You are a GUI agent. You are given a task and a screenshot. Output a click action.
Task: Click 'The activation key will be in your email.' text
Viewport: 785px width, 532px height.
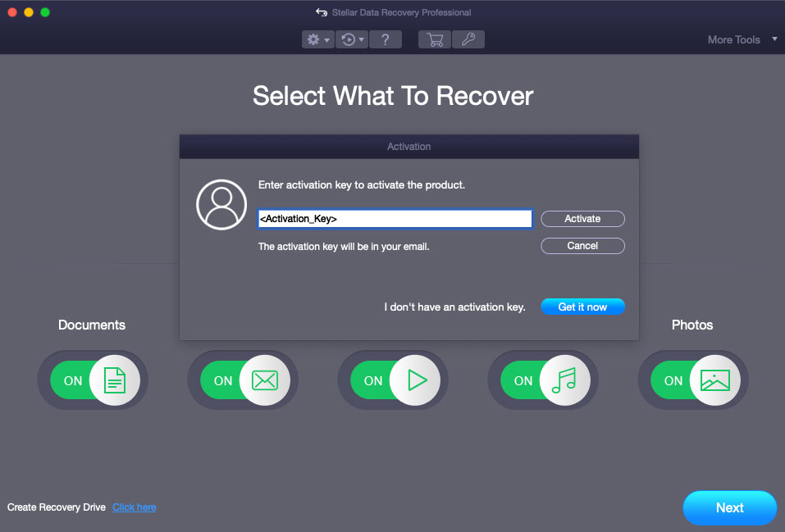pyautogui.click(x=344, y=247)
